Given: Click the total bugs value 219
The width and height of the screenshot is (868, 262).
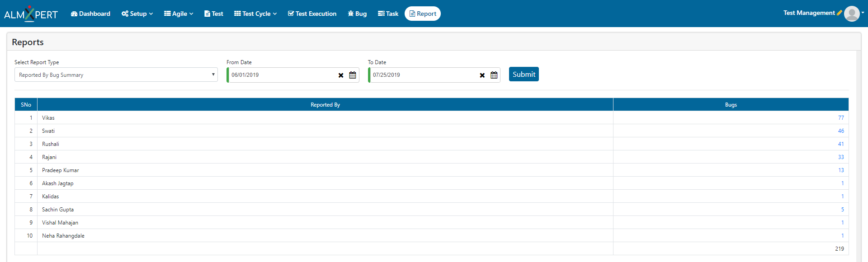Looking at the screenshot, I should tap(840, 249).
